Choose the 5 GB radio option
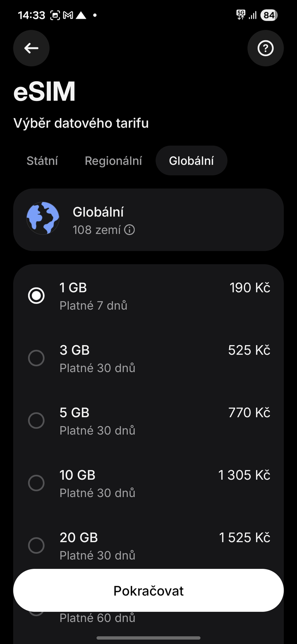This screenshot has width=297, height=644. tap(36, 420)
